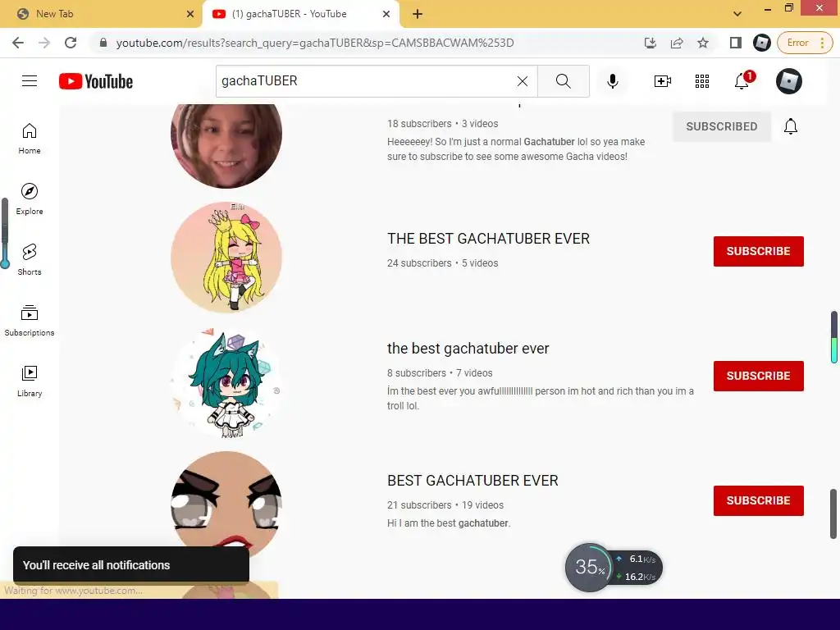Screen dimensions: 840x630
Task: Run search with the magnifier button
Action: [x=563, y=81]
